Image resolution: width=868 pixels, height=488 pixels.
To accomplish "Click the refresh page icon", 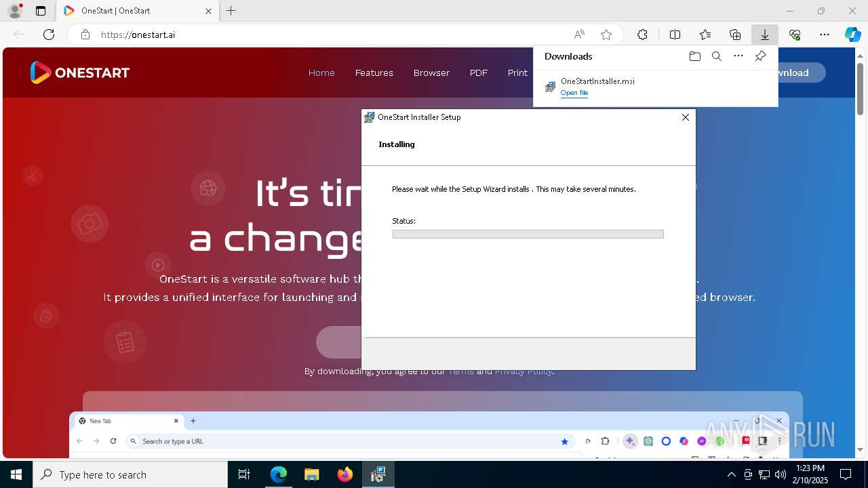I will (49, 35).
